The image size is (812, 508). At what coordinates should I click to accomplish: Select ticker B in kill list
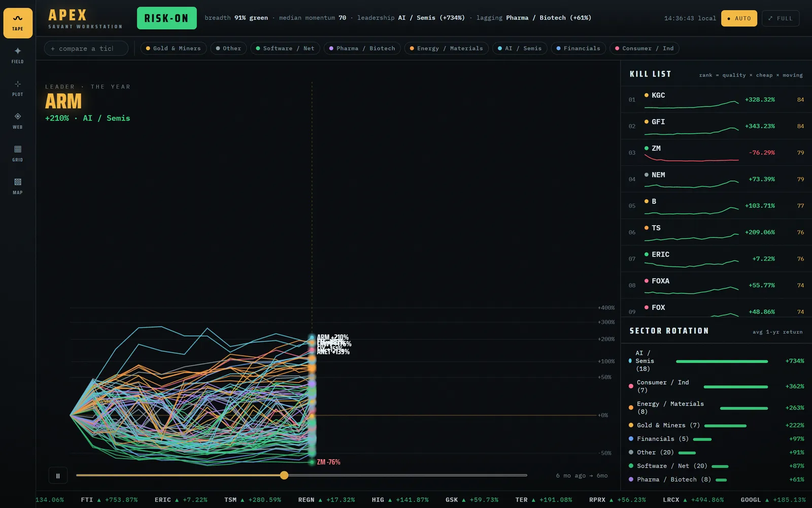click(x=717, y=206)
